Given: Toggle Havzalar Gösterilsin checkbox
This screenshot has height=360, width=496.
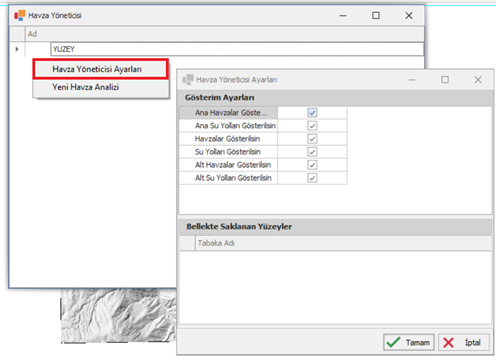Looking at the screenshot, I should point(312,139).
